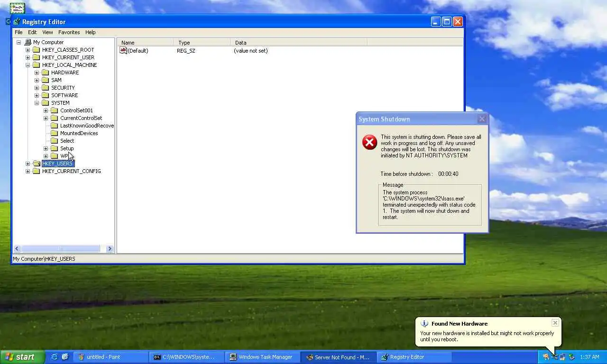Select the LastKnownGoodRecovery key
Image resolution: width=607 pixels, height=364 pixels.
click(x=87, y=126)
